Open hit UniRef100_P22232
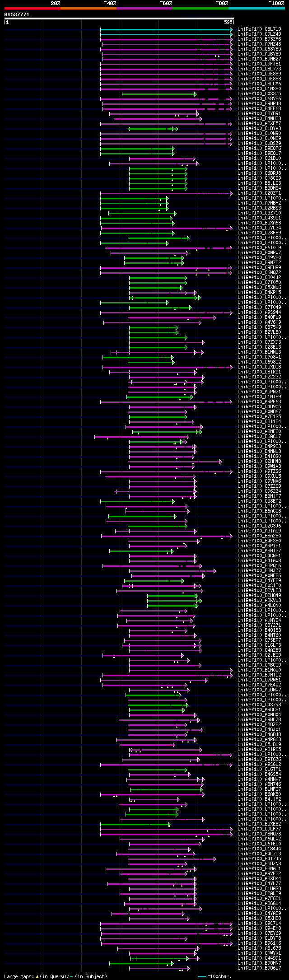The width and height of the screenshot is (289, 980). pos(259,377)
